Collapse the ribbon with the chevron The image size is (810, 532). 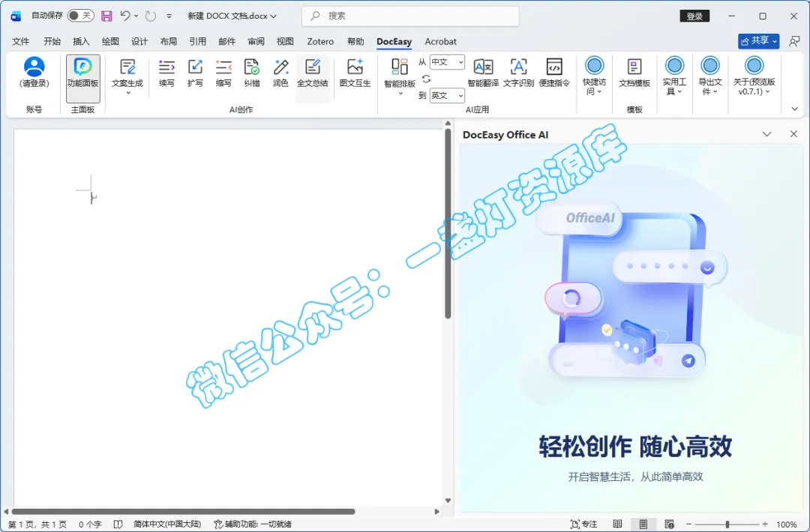point(794,109)
